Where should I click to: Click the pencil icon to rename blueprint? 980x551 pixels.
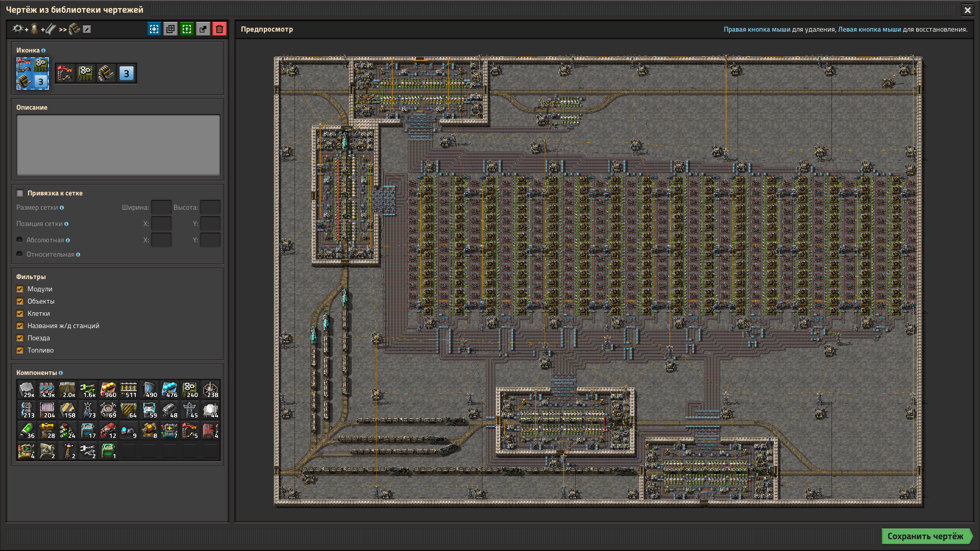pyautogui.click(x=87, y=29)
